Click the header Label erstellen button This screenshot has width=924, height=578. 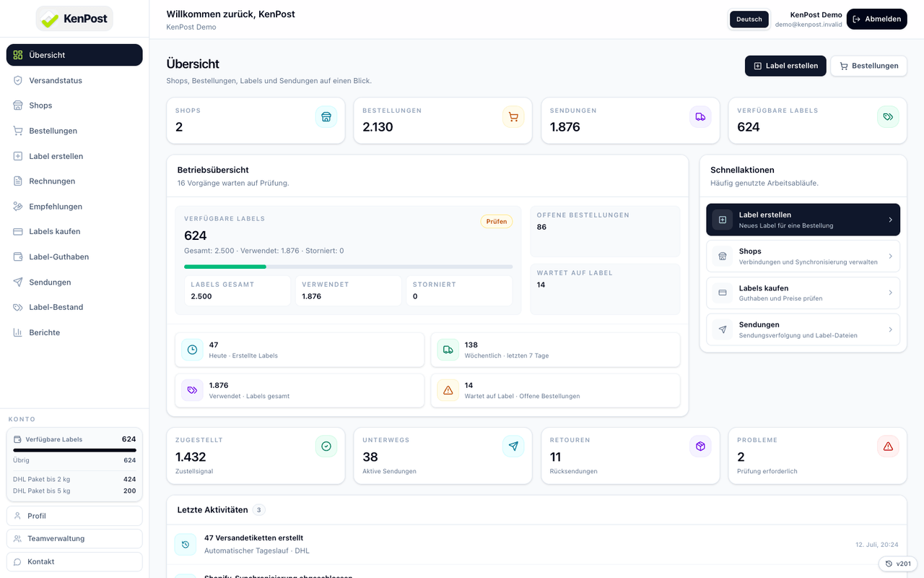[x=785, y=66]
